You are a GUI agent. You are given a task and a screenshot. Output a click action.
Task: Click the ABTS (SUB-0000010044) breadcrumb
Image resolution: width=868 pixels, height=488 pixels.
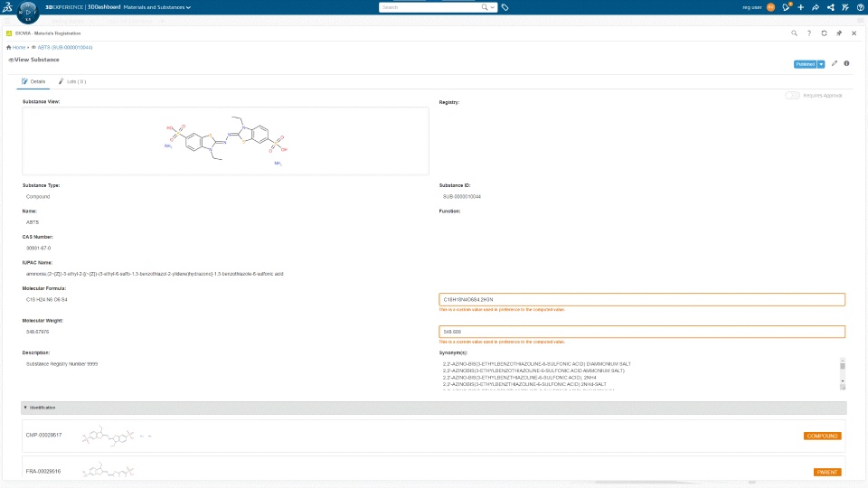pyautogui.click(x=65, y=48)
